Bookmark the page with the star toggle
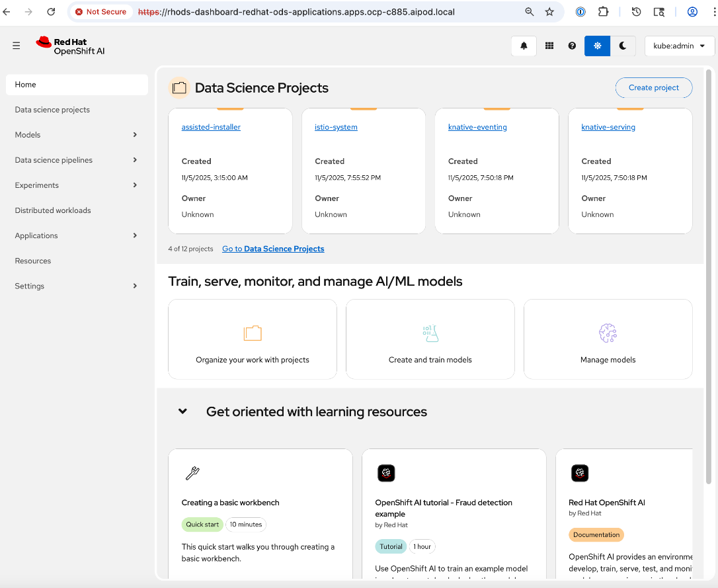 549,11
